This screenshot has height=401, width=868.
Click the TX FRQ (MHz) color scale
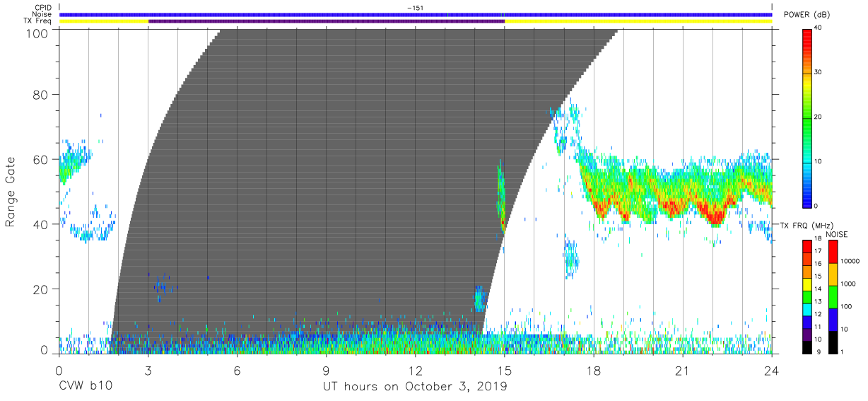[807, 296]
